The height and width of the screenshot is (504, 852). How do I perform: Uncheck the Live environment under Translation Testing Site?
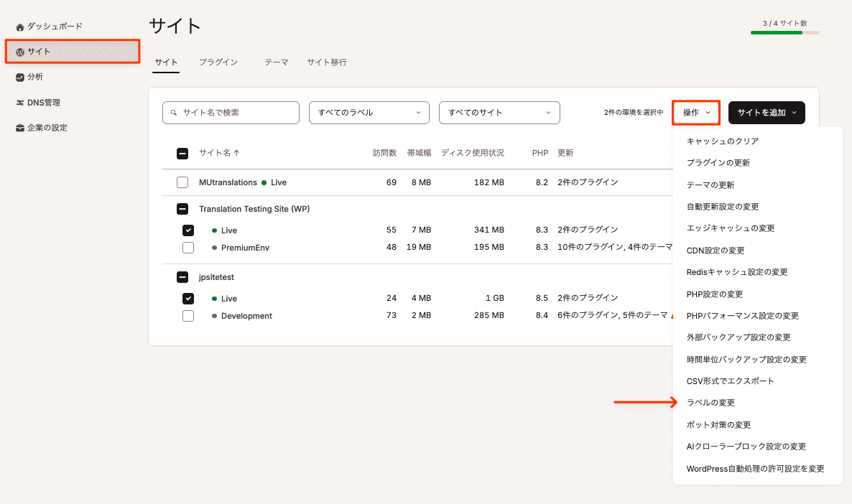coord(188,230)
